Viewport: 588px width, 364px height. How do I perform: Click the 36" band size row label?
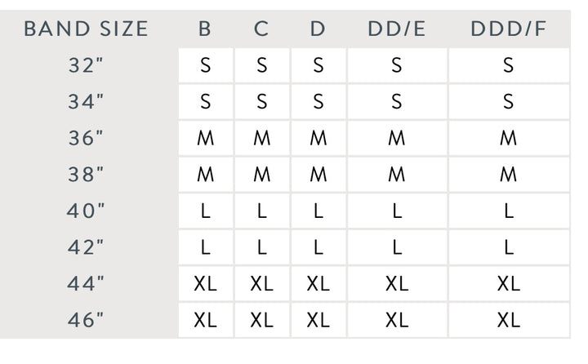pos(87,139)
